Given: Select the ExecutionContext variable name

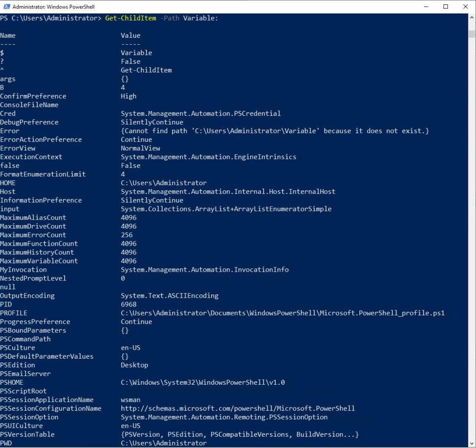Looking at the screenshot, I should (x=31, y=157).
